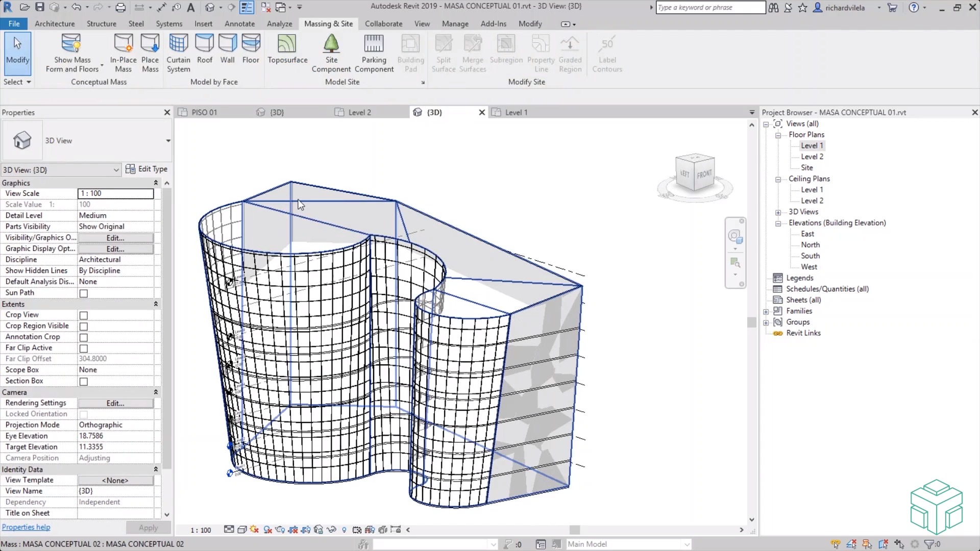Click the Front face of the ViewCube
The width and height of the screenshot is (980, 551).
pyautogui.click(x=703, y=174)
